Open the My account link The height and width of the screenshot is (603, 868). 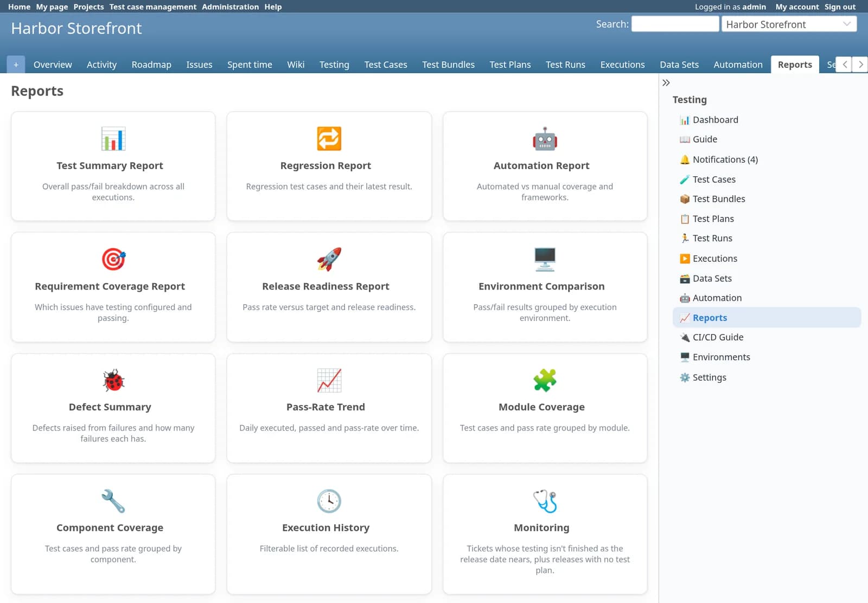click(x=797, y=7)
